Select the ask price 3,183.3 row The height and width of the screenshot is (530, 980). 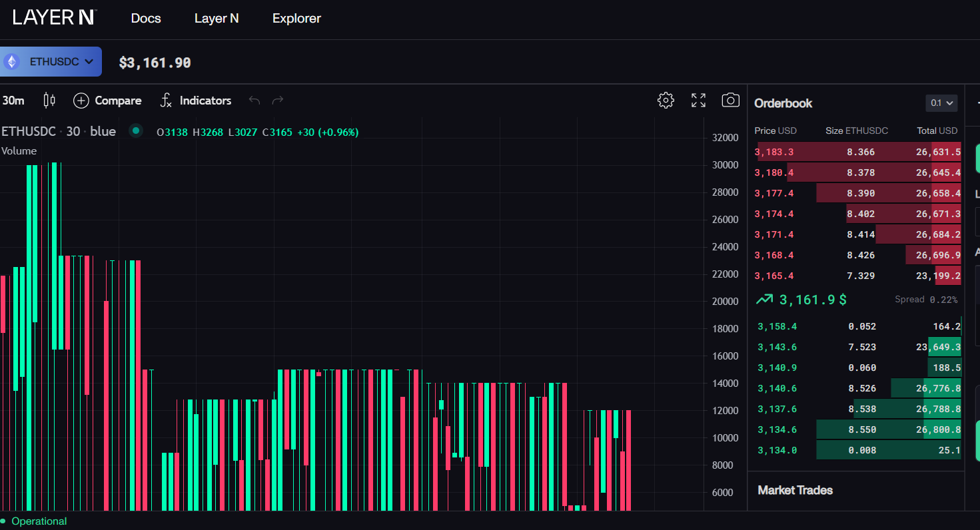(857, 152)
